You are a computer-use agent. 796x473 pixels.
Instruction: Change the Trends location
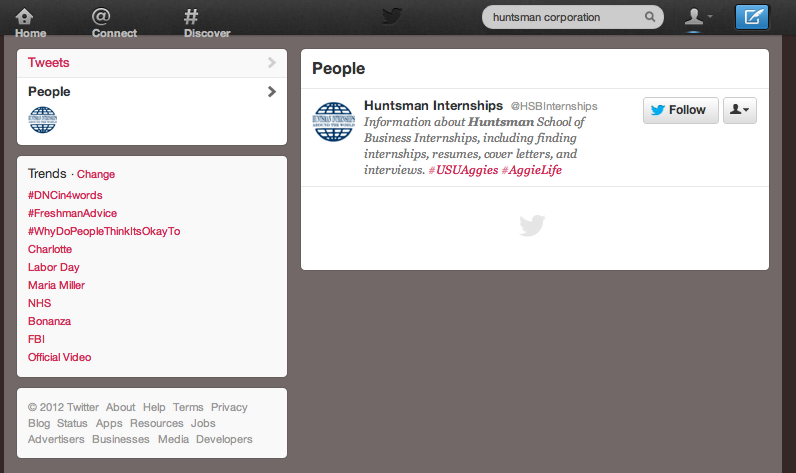(96, 174)
